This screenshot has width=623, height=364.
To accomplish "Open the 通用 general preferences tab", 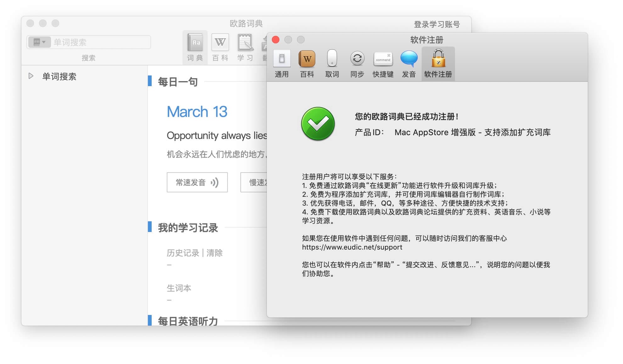I will [x=282, y=64].
